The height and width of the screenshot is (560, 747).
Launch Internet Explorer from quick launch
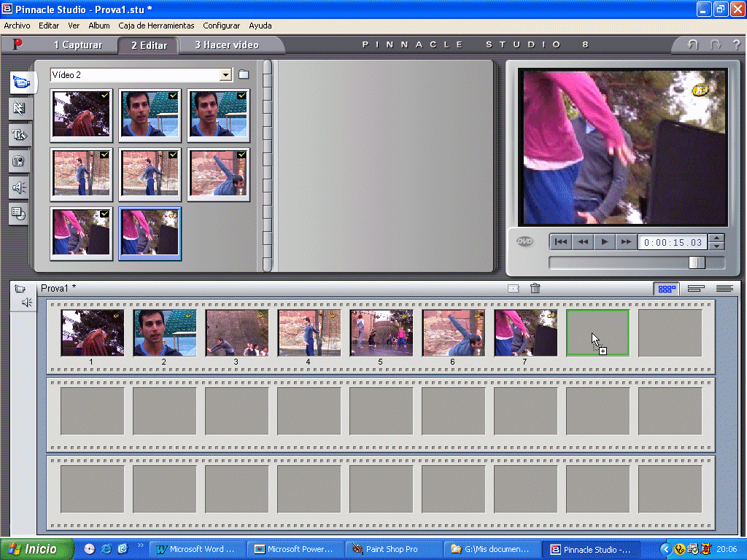pos(107,549)
